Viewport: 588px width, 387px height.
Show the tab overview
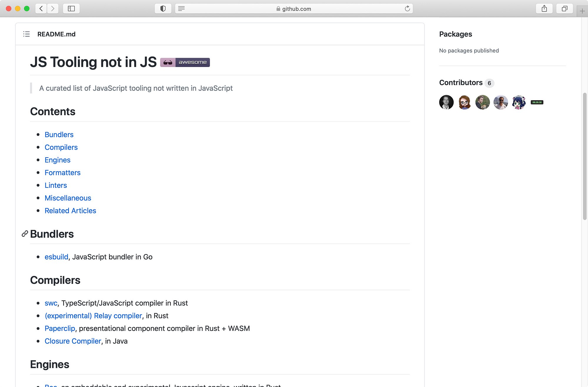[x=564, y=9]
